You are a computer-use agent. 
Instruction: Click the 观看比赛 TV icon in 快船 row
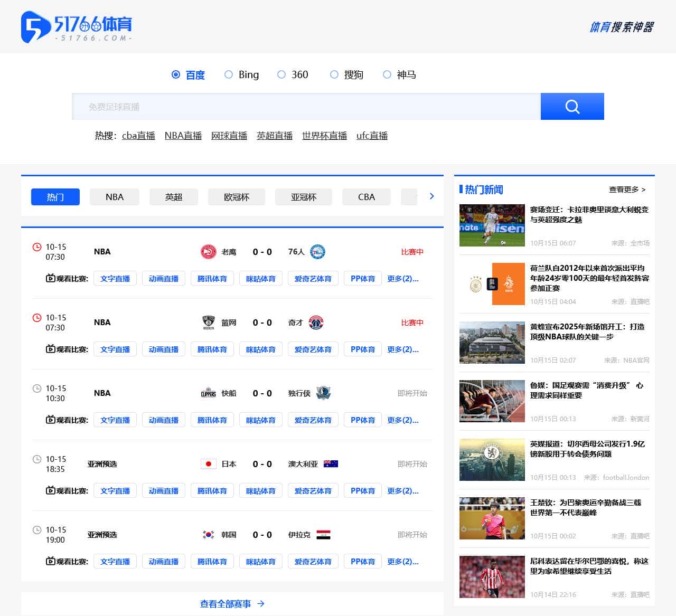(51, 420)
